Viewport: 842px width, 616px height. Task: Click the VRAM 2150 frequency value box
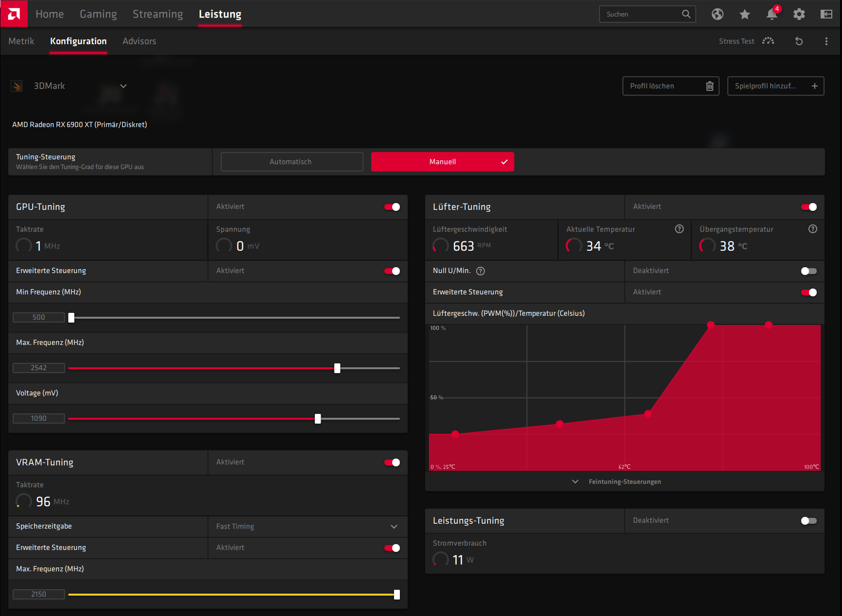39,595
